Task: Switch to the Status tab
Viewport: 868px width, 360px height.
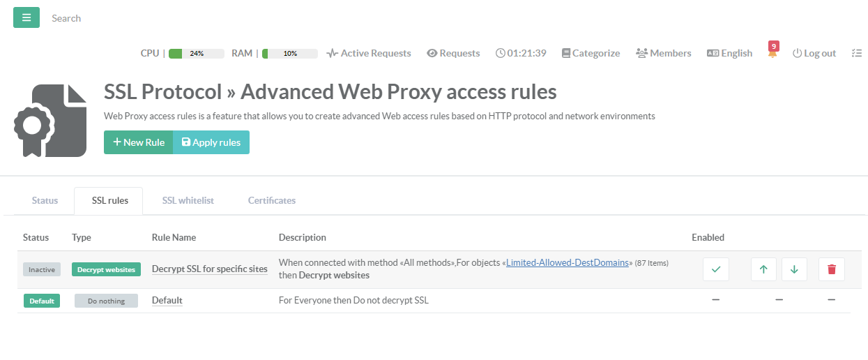Action: 45,200
